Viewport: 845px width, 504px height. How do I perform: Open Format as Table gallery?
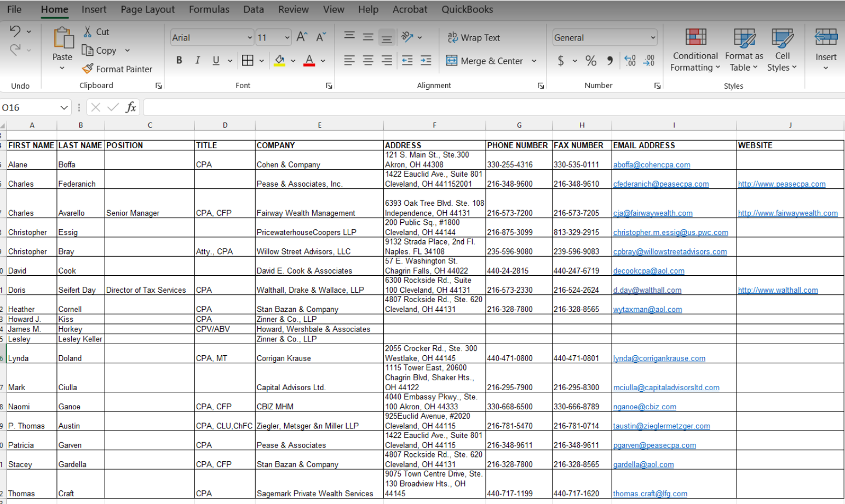[x=744, y=50]
